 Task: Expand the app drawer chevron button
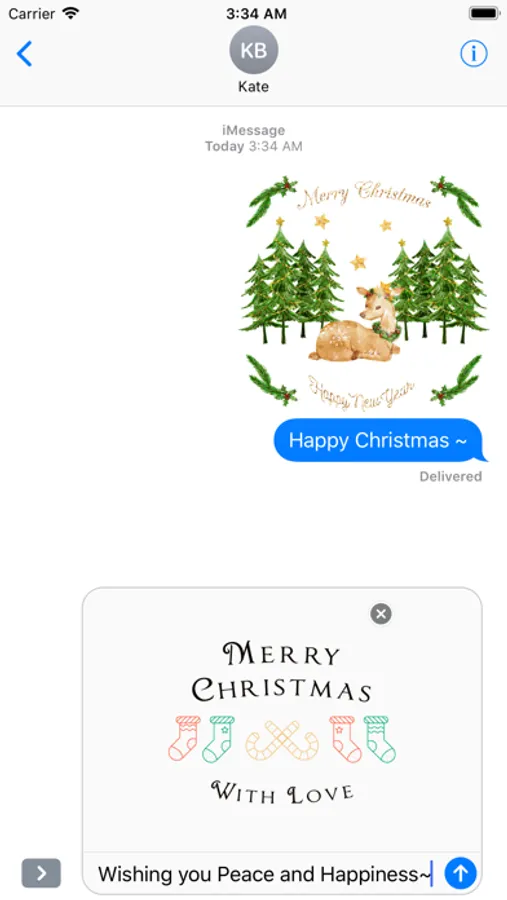[41, 873]
